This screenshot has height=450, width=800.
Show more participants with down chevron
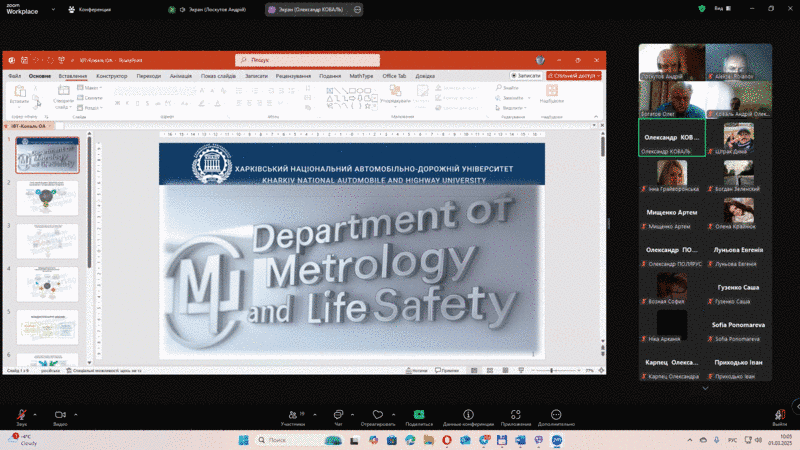coord(705,388)
